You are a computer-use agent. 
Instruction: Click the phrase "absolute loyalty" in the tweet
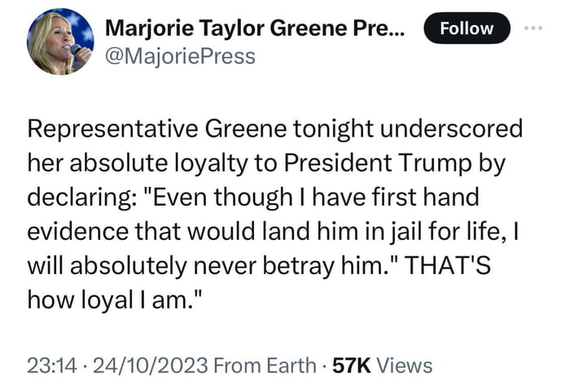pos(147,163)
